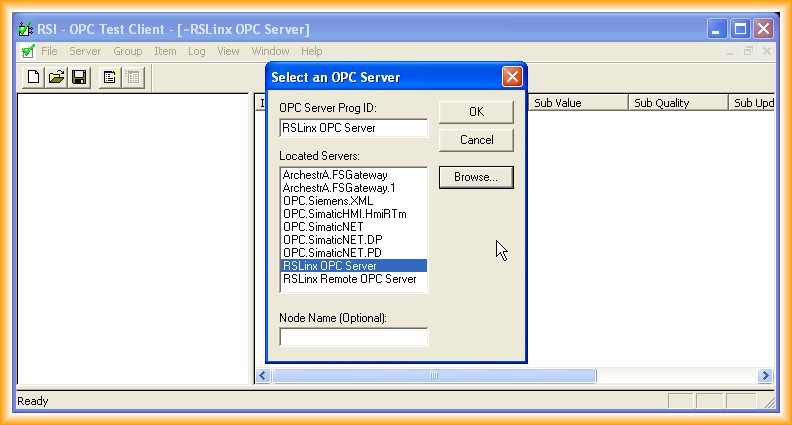The width and height of the screenshot is (792, 425).
Task: Select RSLinx Remote OPC Server entry
Action: tap(349, 279)
